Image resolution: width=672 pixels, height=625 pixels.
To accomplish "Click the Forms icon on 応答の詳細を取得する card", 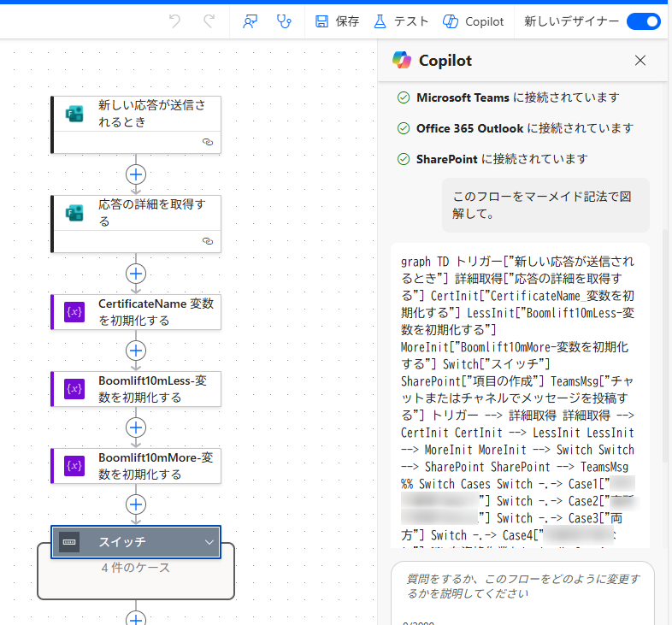I will pyautogui.click(x=74, y=213).
